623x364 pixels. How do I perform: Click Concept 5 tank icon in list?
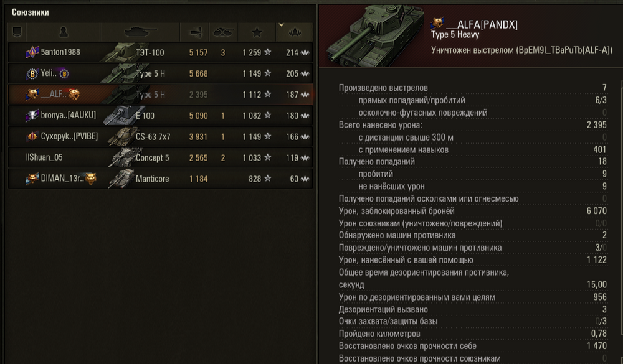[124, 157]
